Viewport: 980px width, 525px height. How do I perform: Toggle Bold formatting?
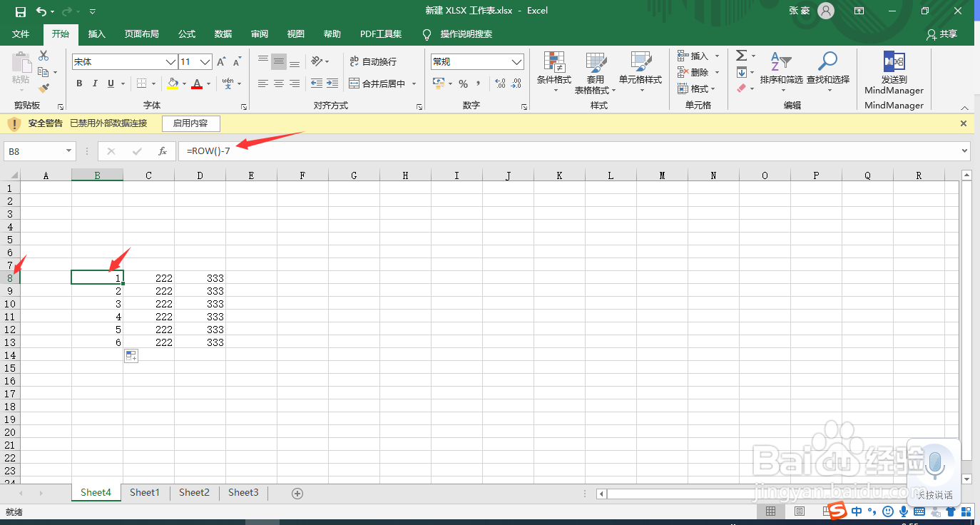pyautogui.click(x=79, y=83)
